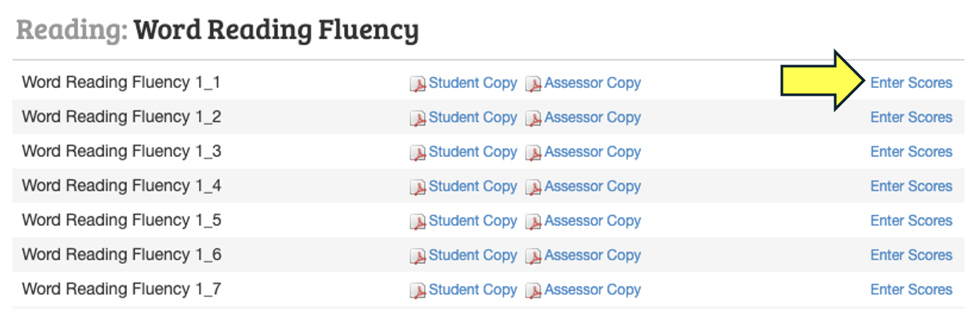Open Assessor Copy link for Fluency 1_3
Image resolution: width=980 pixels, height=327 pixels.
[592, 152]
